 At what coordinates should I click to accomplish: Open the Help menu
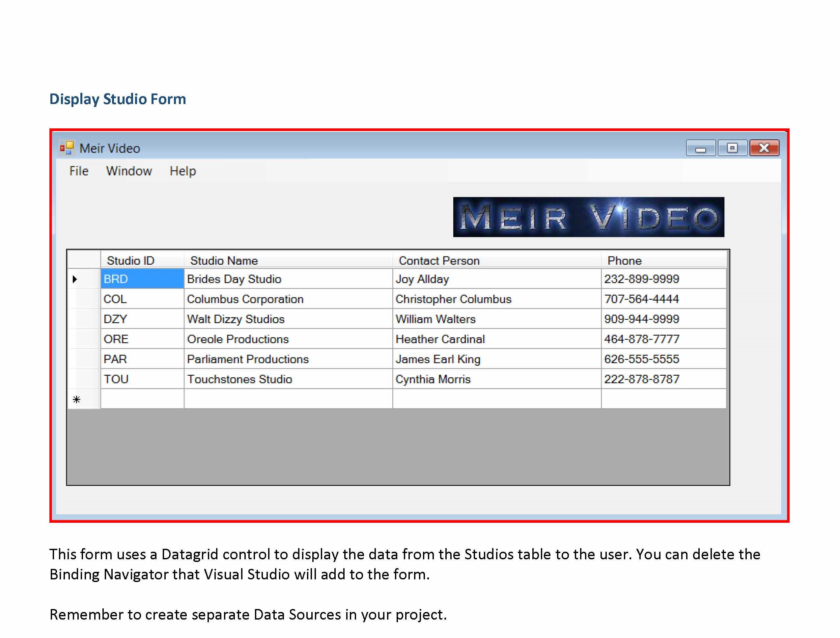coord(183,171)
